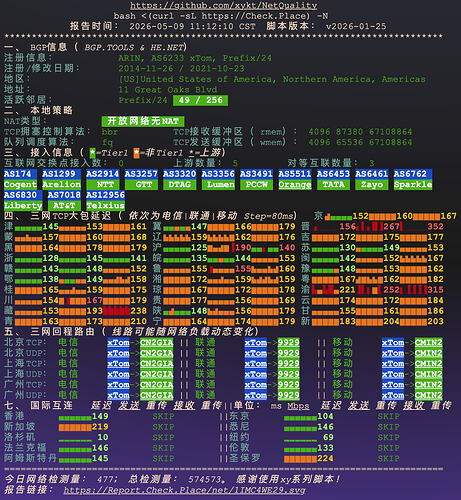Screen dimensions: 461x500
Task: Click the Telxius label
Action: click(106, 205)
